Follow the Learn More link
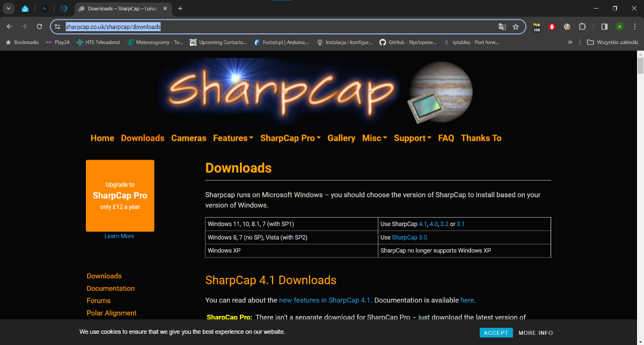The height and width of the screenshot is (345, 644). pyautogui.click(x=119, y=236)
